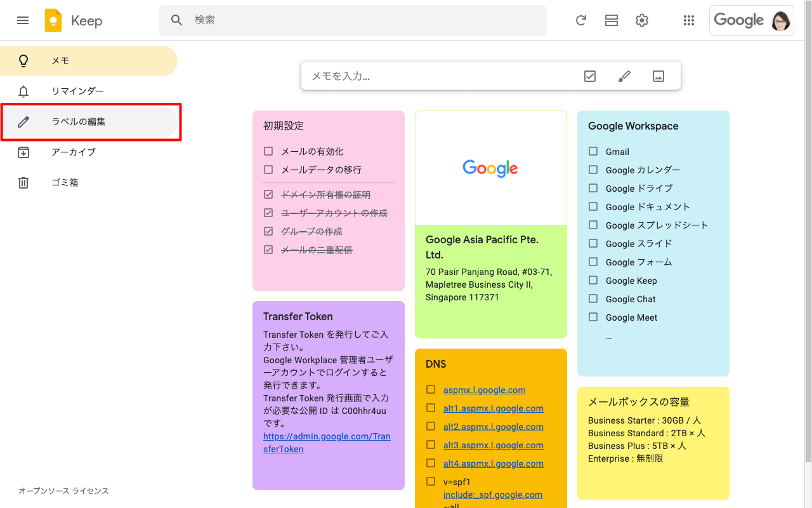Create a new checklist note
The image size is (812, 508).
tap(590, 76)
